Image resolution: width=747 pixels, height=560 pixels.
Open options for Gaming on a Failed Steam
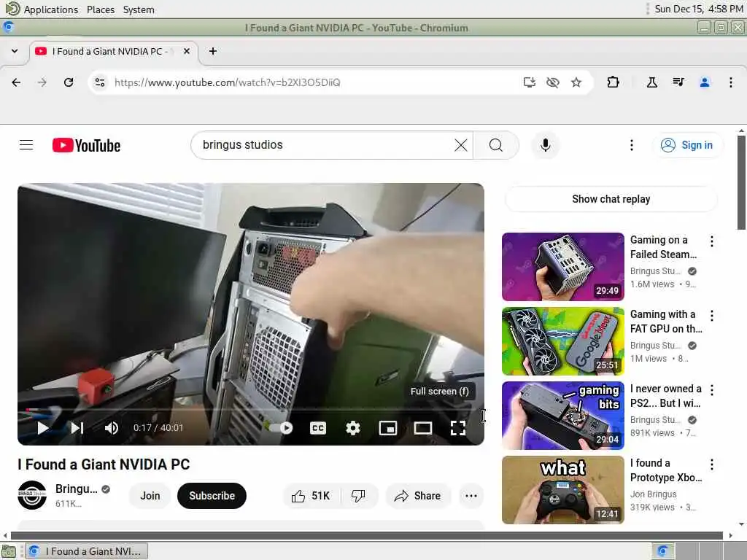tap(712, 241)
